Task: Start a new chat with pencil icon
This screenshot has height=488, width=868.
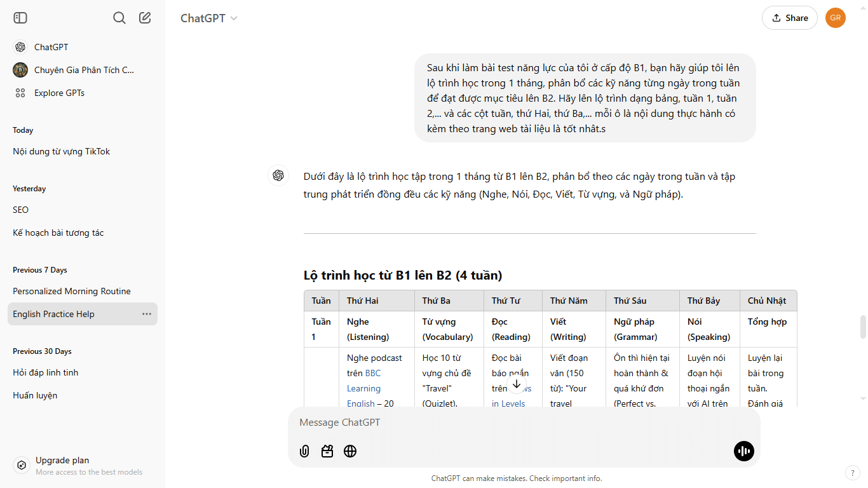Action: (145, 18)
